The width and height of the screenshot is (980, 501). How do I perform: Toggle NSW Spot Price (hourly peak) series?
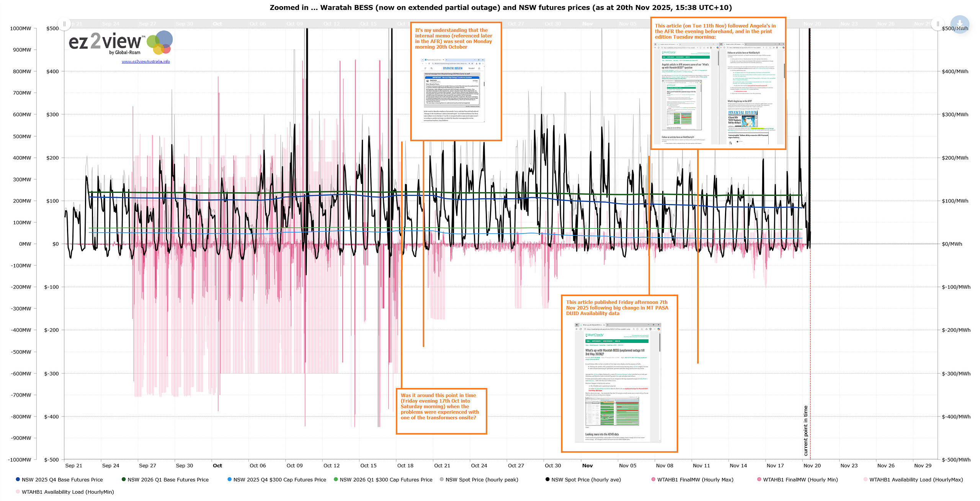pos(482,479)
